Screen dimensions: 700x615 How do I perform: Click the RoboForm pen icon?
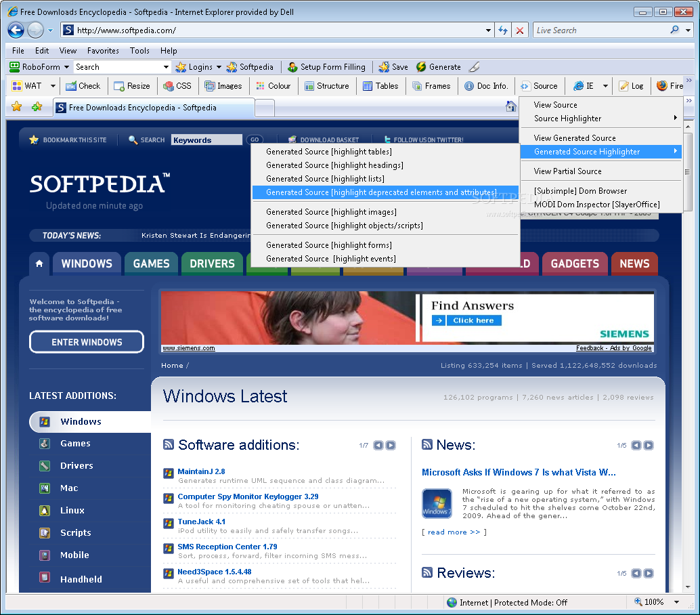coord(475,67)
